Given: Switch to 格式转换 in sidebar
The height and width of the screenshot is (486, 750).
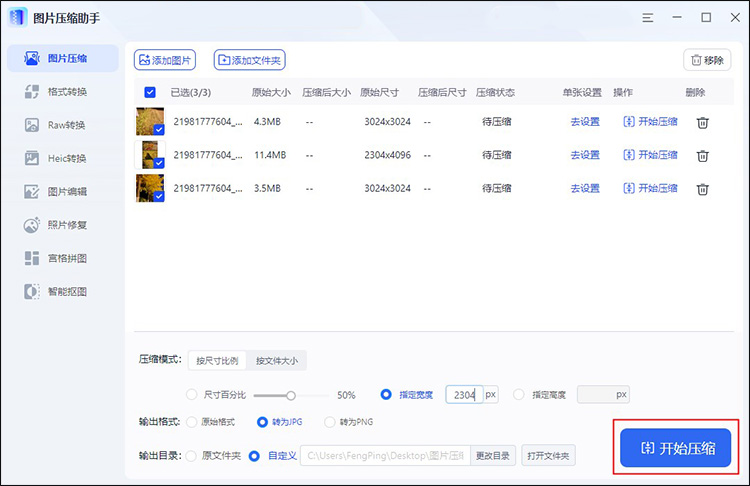Looking at the screenshot, I should 63,92.
